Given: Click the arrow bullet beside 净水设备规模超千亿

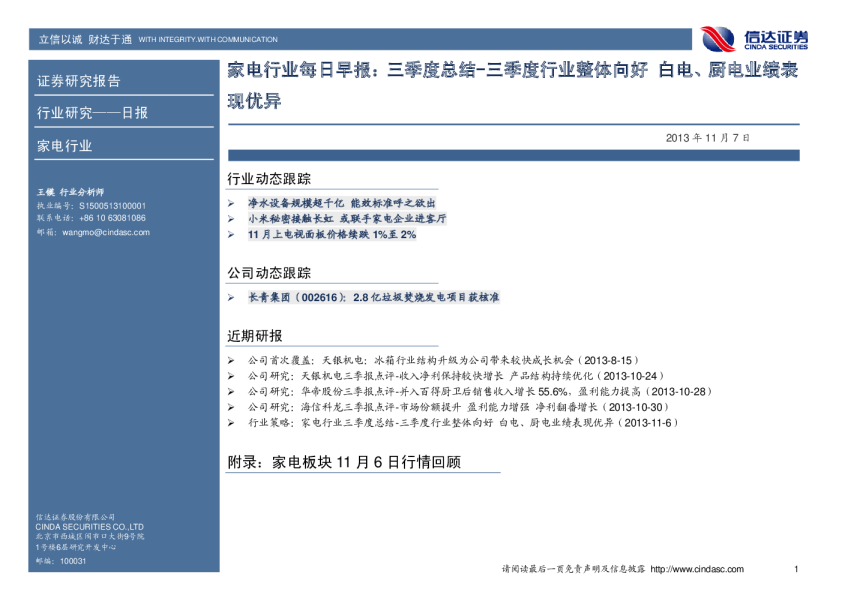Looking at the screenshot, I should click(x=232, y=202).
